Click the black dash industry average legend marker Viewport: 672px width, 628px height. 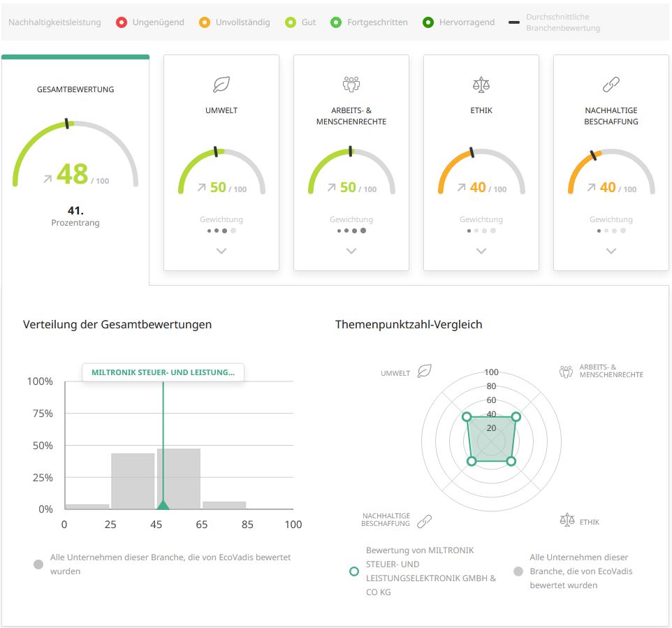tap(514, 22)
